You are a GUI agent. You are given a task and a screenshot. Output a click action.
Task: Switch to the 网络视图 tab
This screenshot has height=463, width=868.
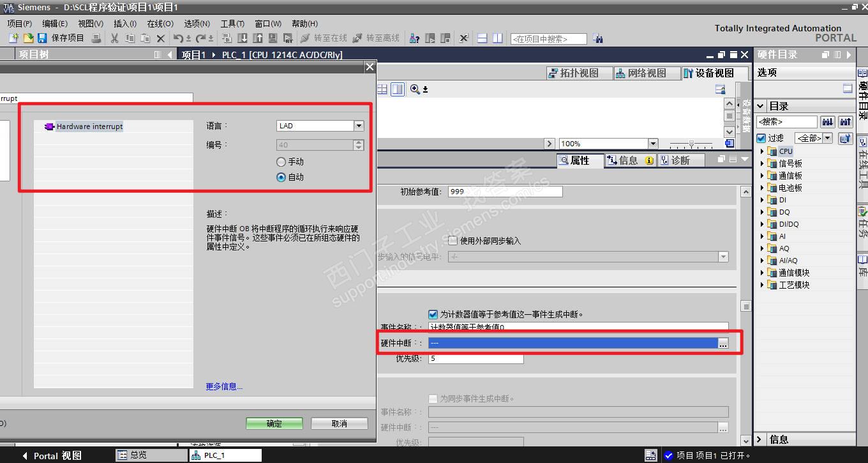pos(647,73)
